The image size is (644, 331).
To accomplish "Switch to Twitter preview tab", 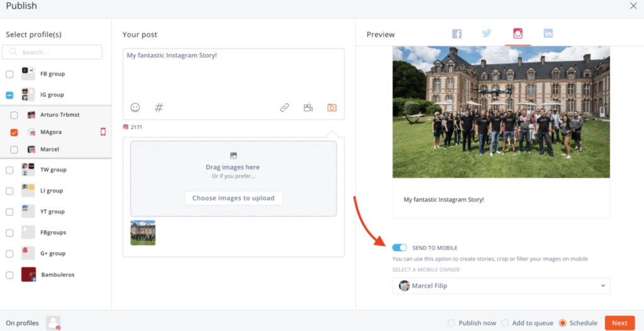I will tap(487, 34).
